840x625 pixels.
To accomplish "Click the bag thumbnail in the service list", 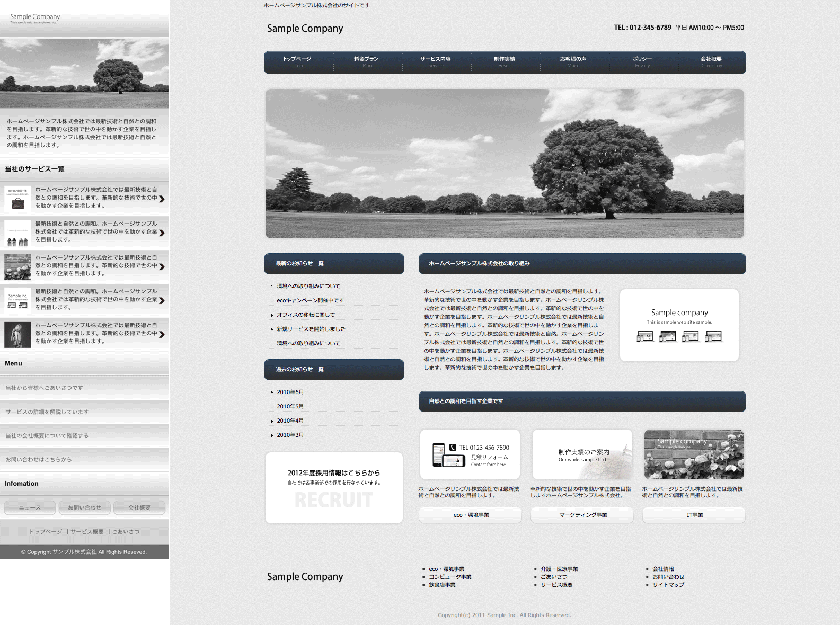I will click(x=17, y=199).
